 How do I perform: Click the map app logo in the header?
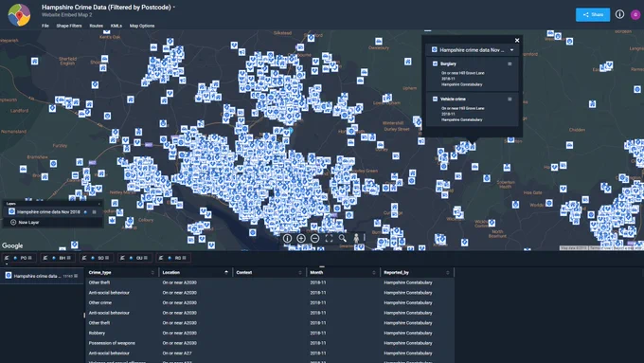tap(19, 15)
